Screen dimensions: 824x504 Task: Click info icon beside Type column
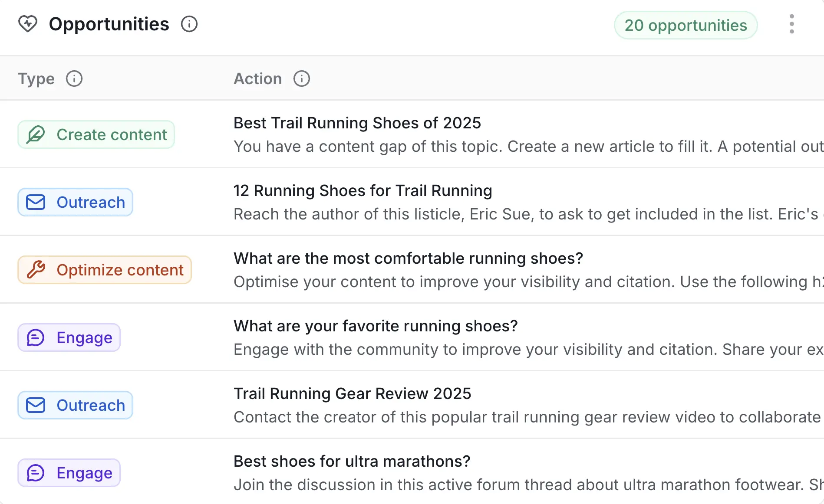coord(74,79)
